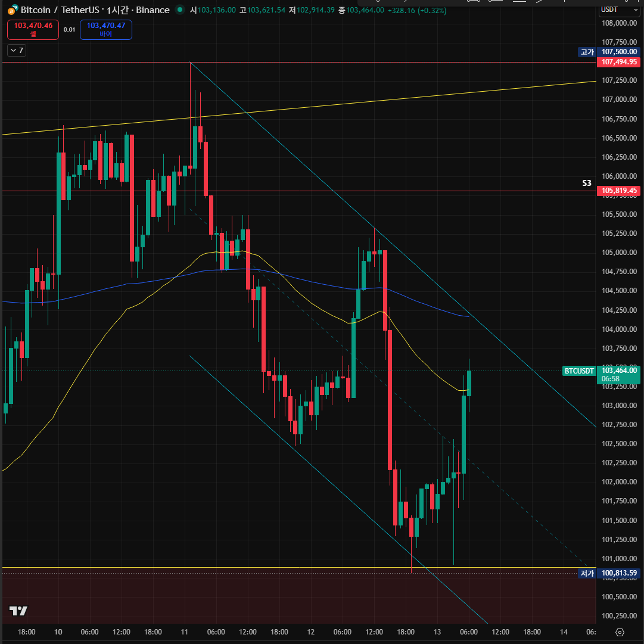Click 100,250.00 on the price scale
This screenshot has width=644, height=644.
pos(619,615)
